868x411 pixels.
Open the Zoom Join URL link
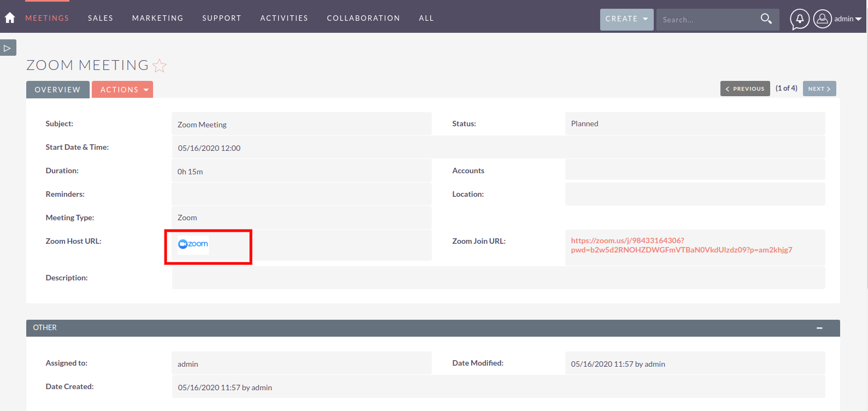tap(682, 245)
